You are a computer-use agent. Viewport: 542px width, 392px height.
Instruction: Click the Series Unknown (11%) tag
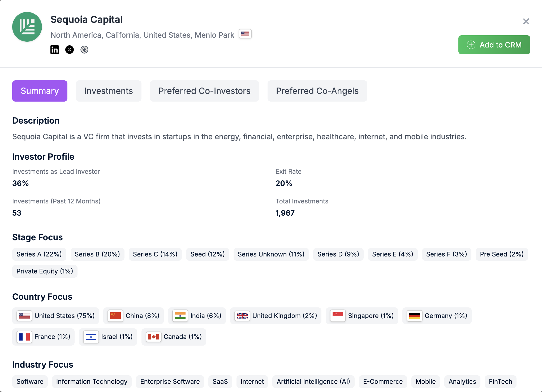[x=271, y=254]
